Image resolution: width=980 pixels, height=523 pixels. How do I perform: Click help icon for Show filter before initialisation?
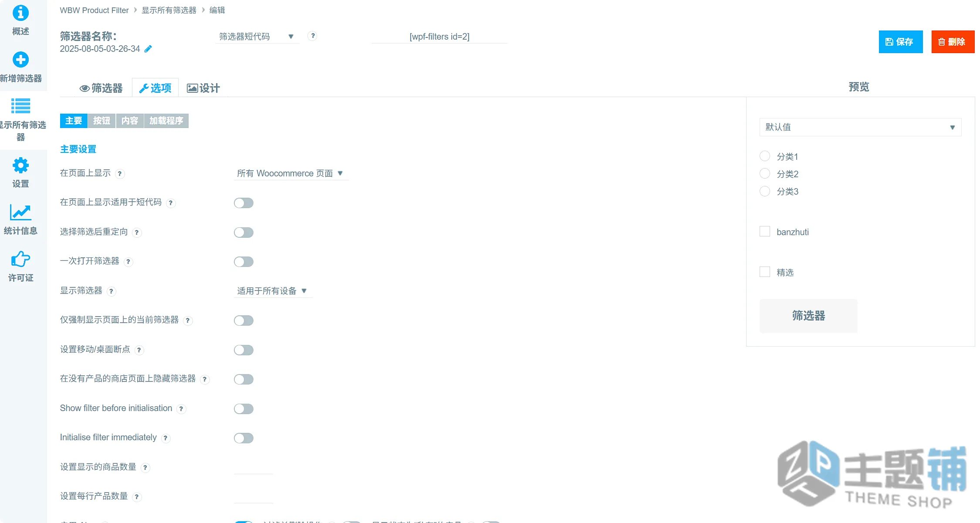pos(181,409)
